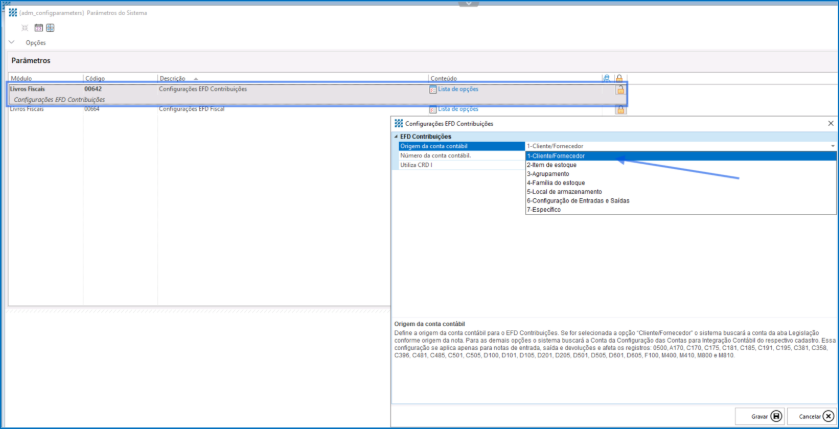Image resolution: width=840 pixels, height=429 pixels.
Task: Click the lock icon on the 00642 row
Action: pyautogui.click(x=619, y=90)
